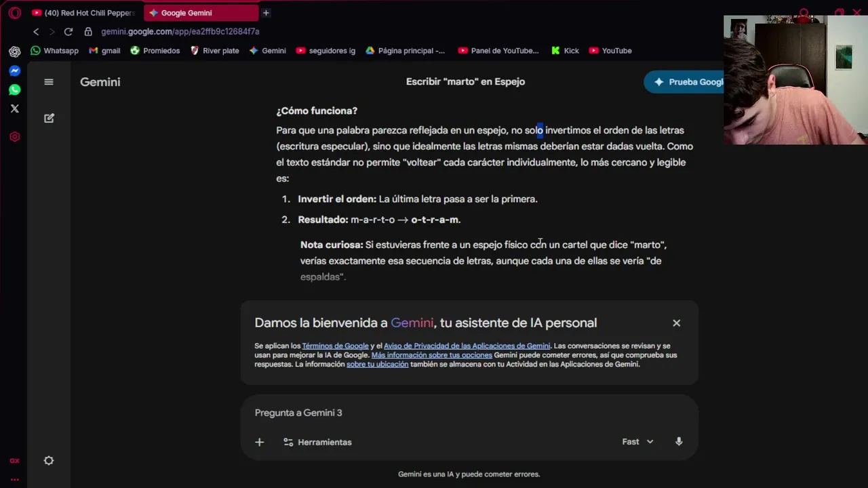Open the Página principal bookmark
868x488 pixels.
click(406, 51)
